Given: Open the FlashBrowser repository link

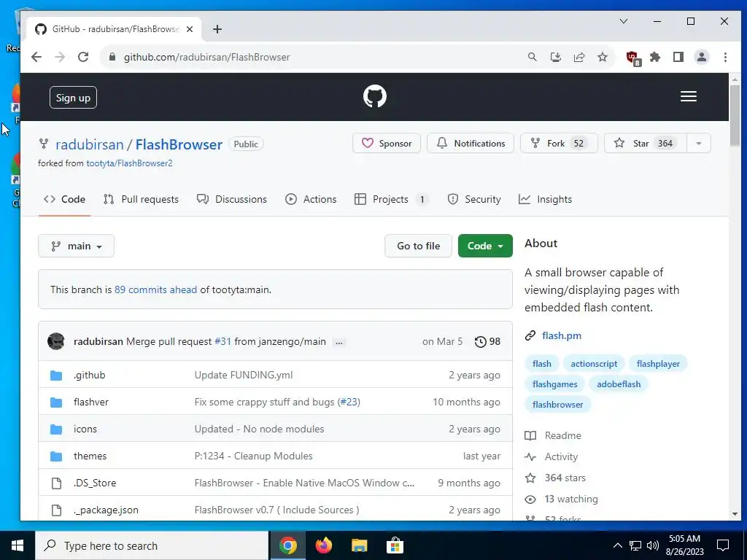Looking at the screenshot, I should click(x=179, y=144).
